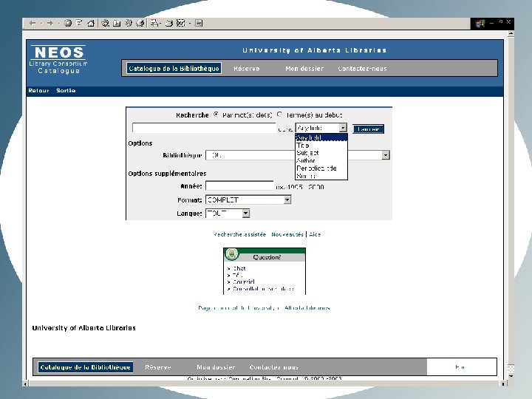Open the History toolbar icon

coord(140,23)
